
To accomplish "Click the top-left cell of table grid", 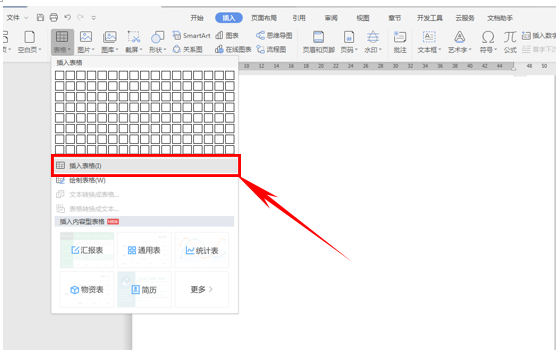I will point(60,75).
